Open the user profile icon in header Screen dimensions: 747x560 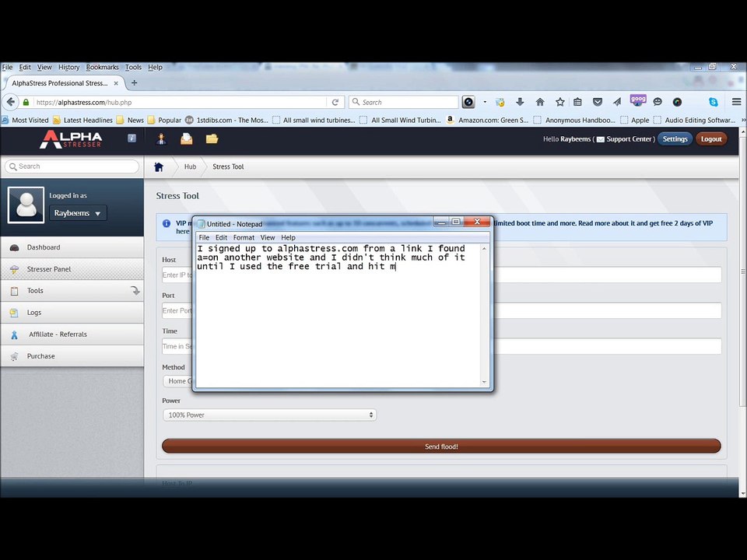tap(161, 138)
